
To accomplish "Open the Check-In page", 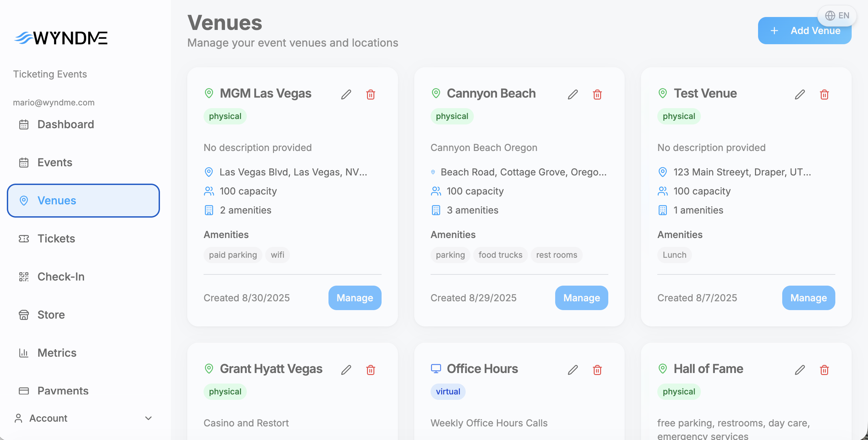I will (x=83, y=277).
